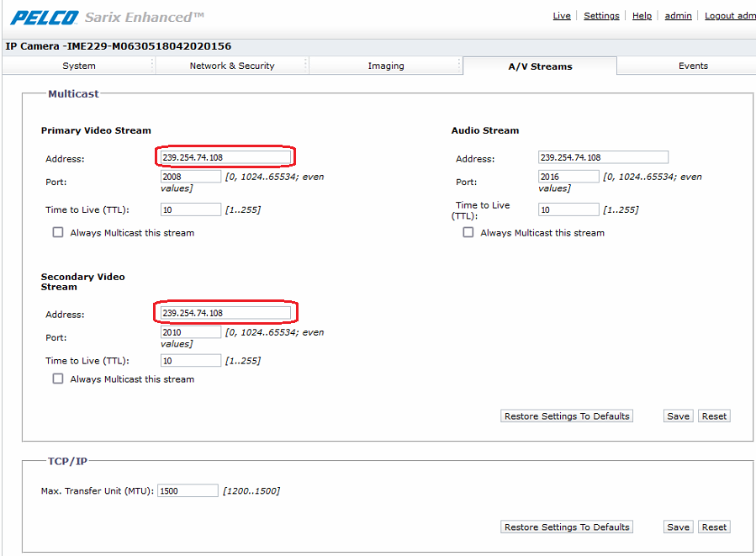
Task: Click the Settings link in header
Action: (601, 16)
